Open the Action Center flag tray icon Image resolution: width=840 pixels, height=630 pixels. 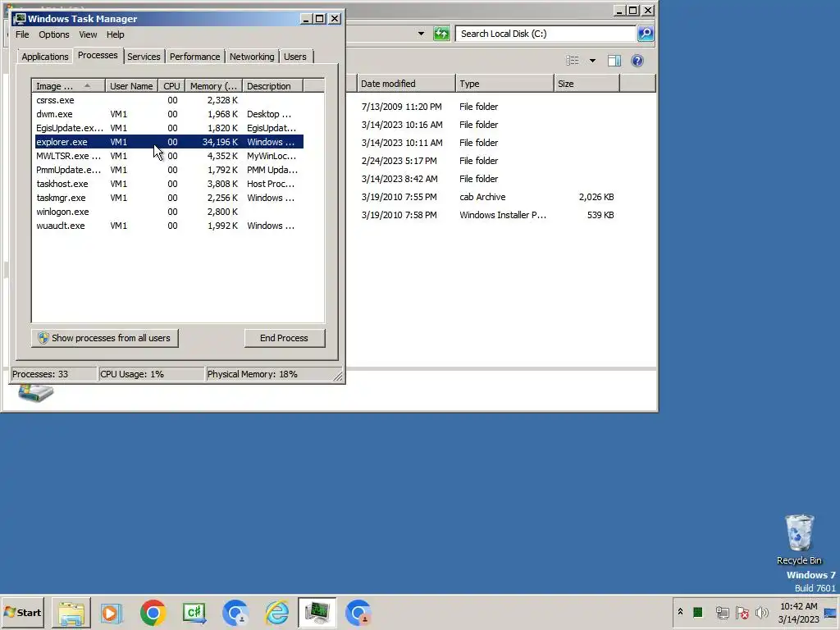[x=742, y=612]
